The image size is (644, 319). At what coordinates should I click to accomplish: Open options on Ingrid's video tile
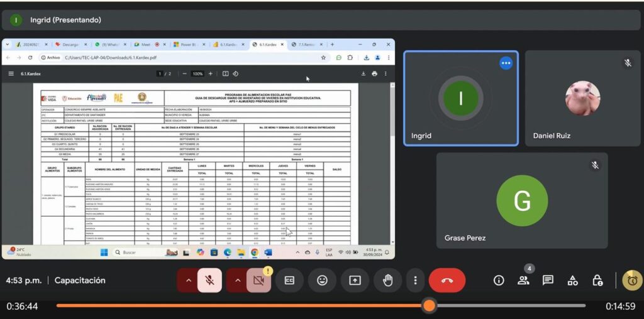[x=506, y=63]
